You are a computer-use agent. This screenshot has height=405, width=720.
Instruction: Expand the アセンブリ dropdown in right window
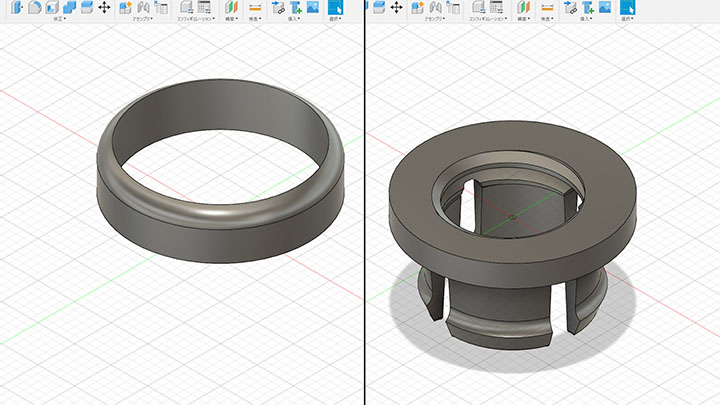[435, 19]
